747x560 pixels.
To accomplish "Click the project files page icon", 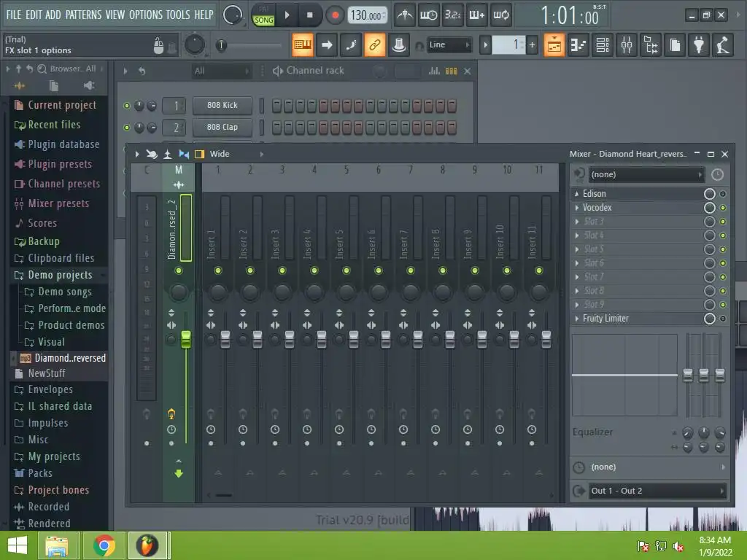I will (x=675, y=45).
